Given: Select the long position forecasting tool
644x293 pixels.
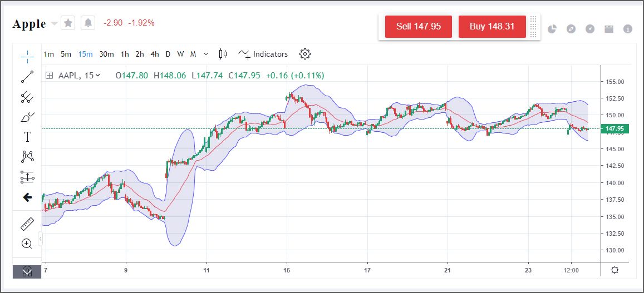Looking at the screenshot, I should tap(27, 177).
